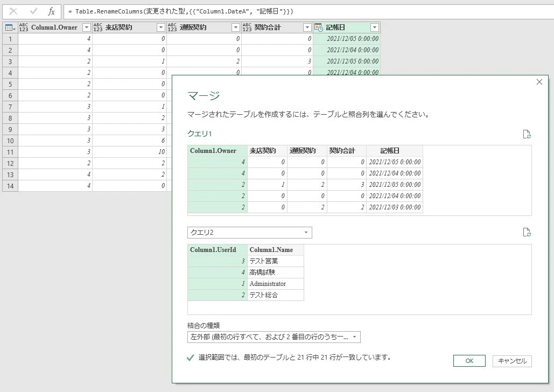Select 通販契約 column header in クエリ1 preview
This screenshot has height=392, width=554.
pyautogui.click(x=307, y=151)
